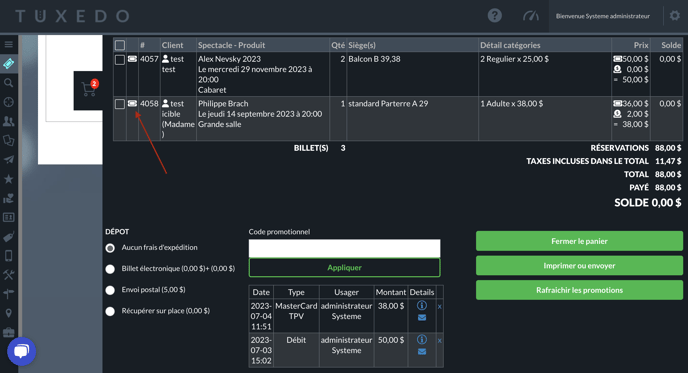
Task: Click Rafraichir les promotions button
Action: click(x=579, y=290)
